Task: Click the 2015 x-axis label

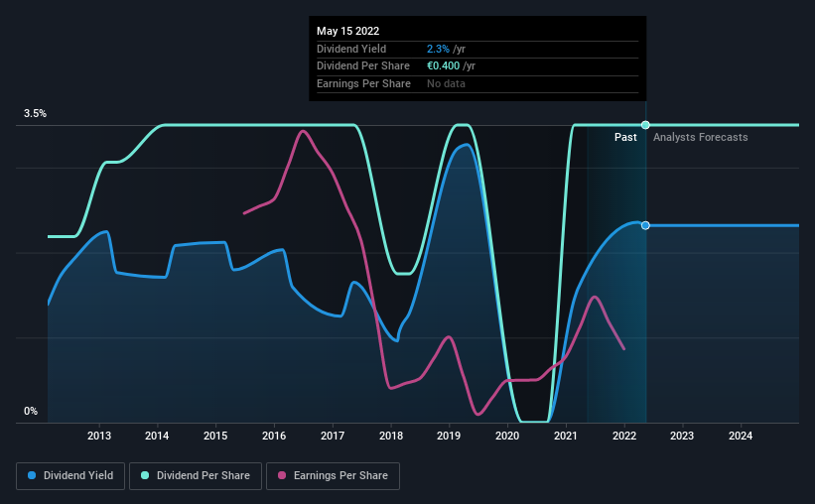Action: [215, 436]
